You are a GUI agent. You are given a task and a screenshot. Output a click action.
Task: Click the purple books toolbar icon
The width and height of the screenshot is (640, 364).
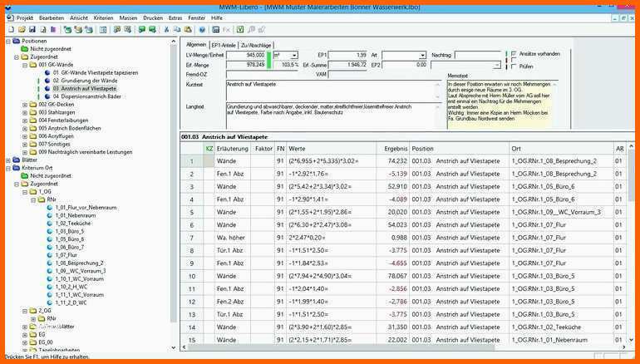coord(53,29)
